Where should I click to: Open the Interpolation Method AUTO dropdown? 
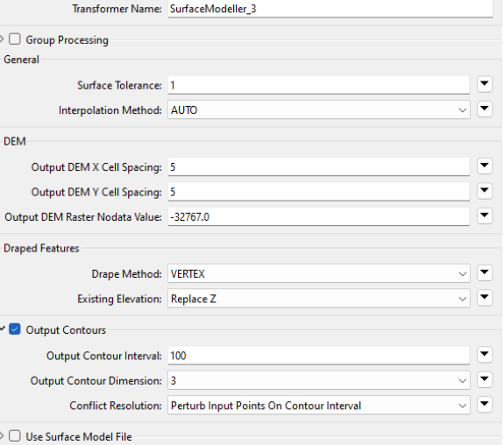pos(319,109)
